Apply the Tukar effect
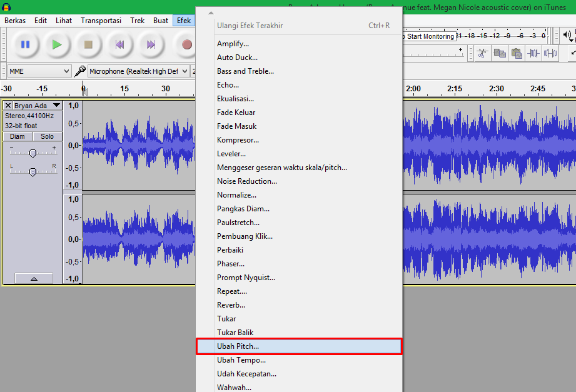Screen dimensions: 576x392 coord(299,318)
